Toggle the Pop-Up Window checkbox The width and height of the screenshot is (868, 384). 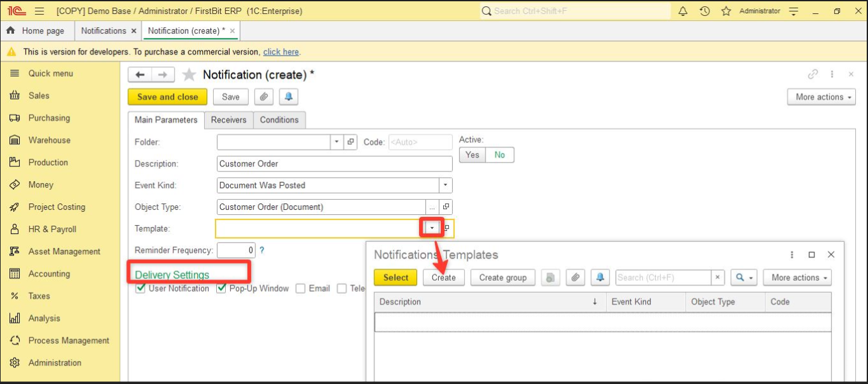coord(221,288)
